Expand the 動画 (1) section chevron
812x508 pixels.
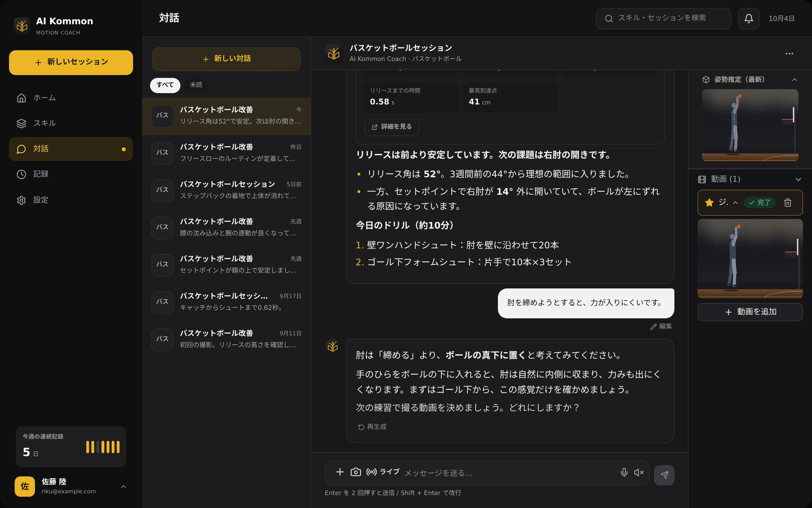[798, 179]
